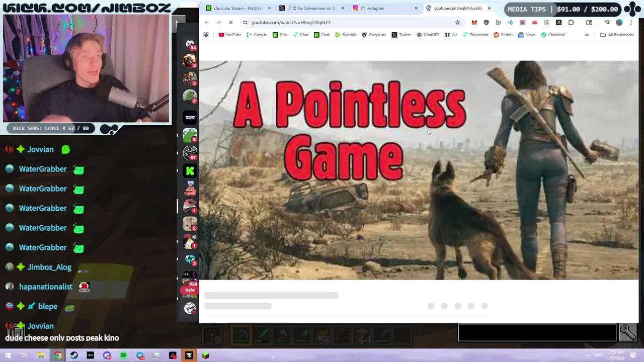Bookmark this page with the star icon
Image resolution: width=644 pixels, height=362 pixels.
point(457,22)
